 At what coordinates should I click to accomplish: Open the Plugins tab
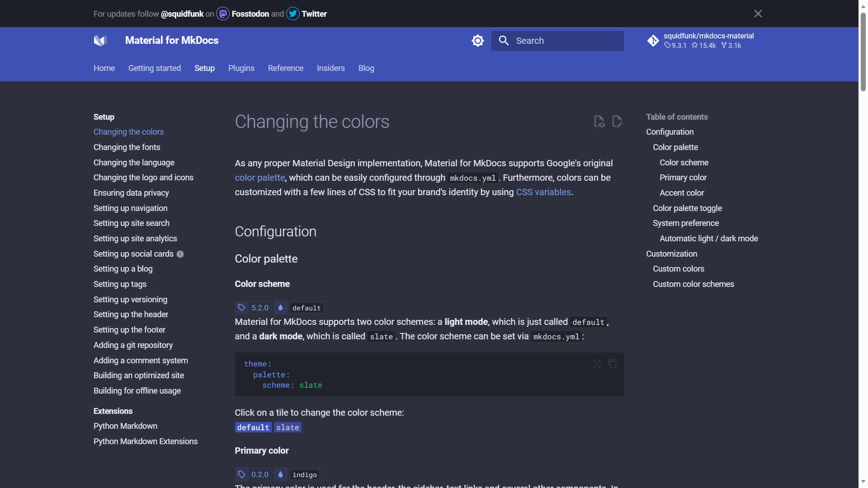241,68
